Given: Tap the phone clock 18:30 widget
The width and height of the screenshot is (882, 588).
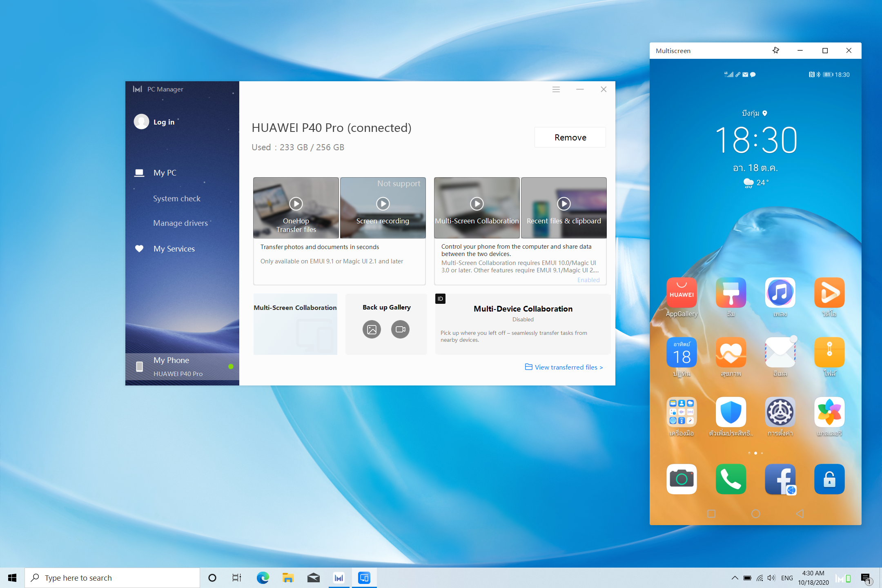Looking at the screenshot, I should pos(756,140).
